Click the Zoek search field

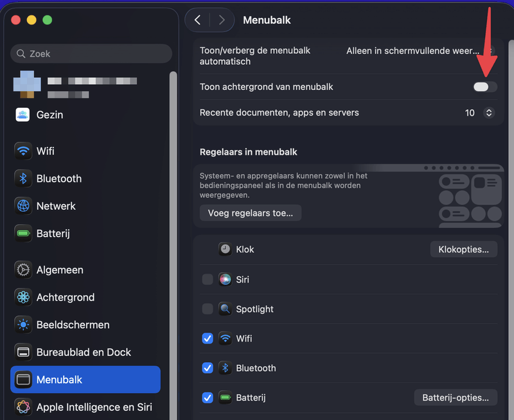point(91,54)
